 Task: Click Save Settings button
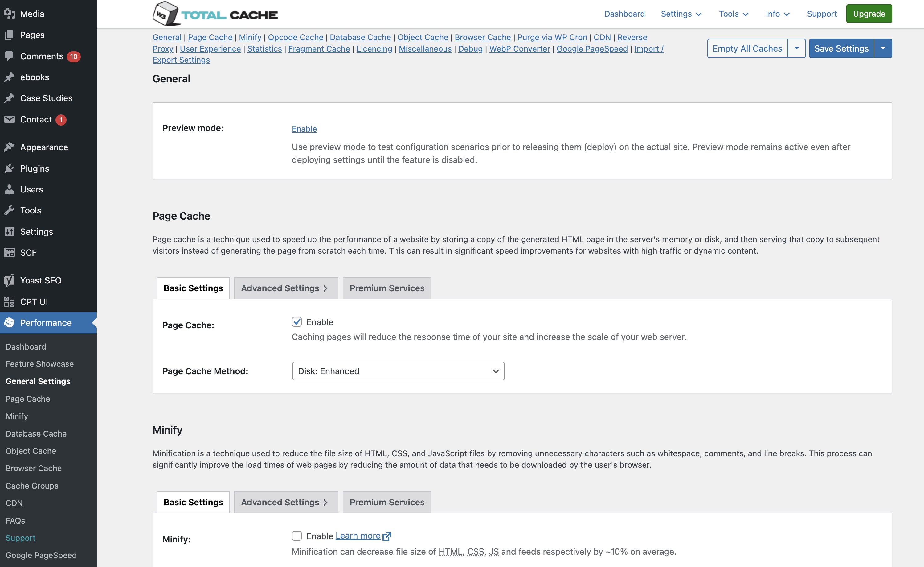(x=841, y=48)
